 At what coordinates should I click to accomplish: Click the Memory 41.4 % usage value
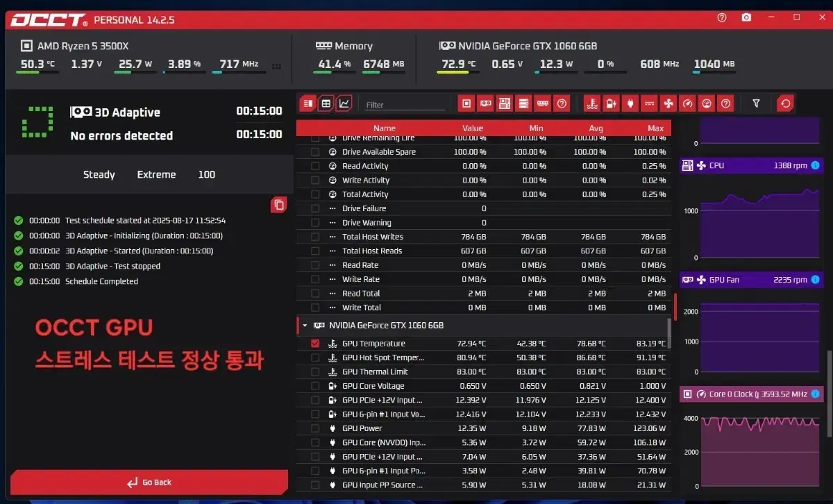pos(334,64)
